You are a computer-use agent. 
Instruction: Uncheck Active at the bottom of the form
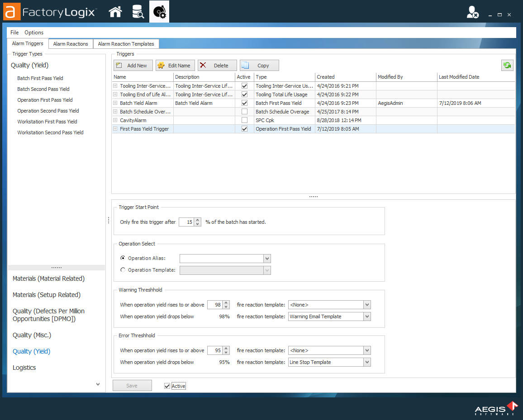click(167, 385)
